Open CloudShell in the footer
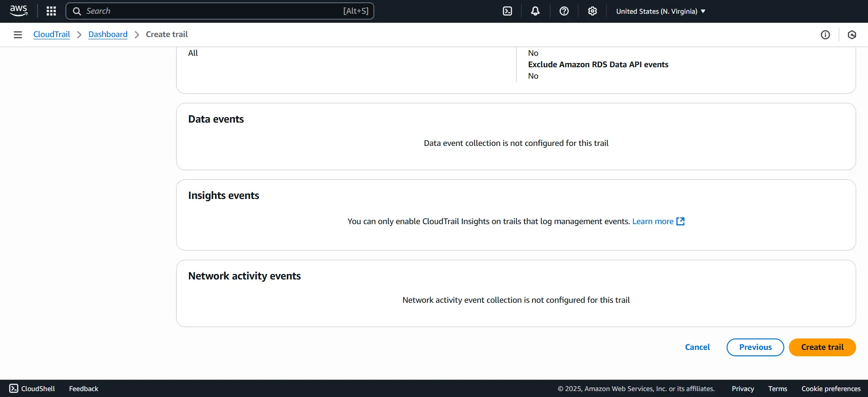 32,389
